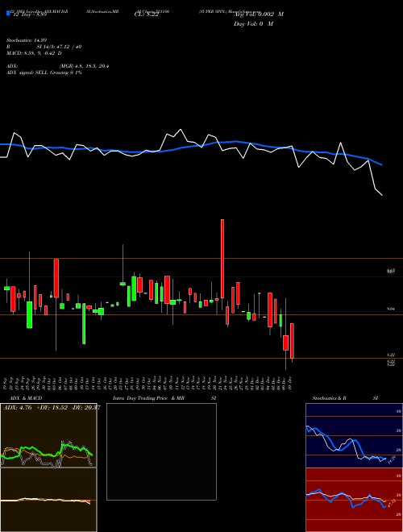Click the navy Stochastics mini chart
The width and height of the screenshot is (403, 532).
[354, 435]
